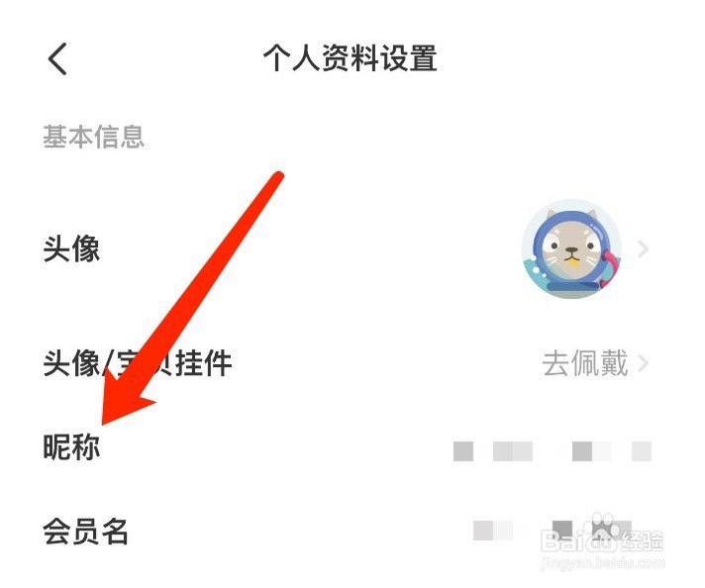Click the 个人资料设置 page title
This screenshot has height=588, width=705.
point(350,58)
